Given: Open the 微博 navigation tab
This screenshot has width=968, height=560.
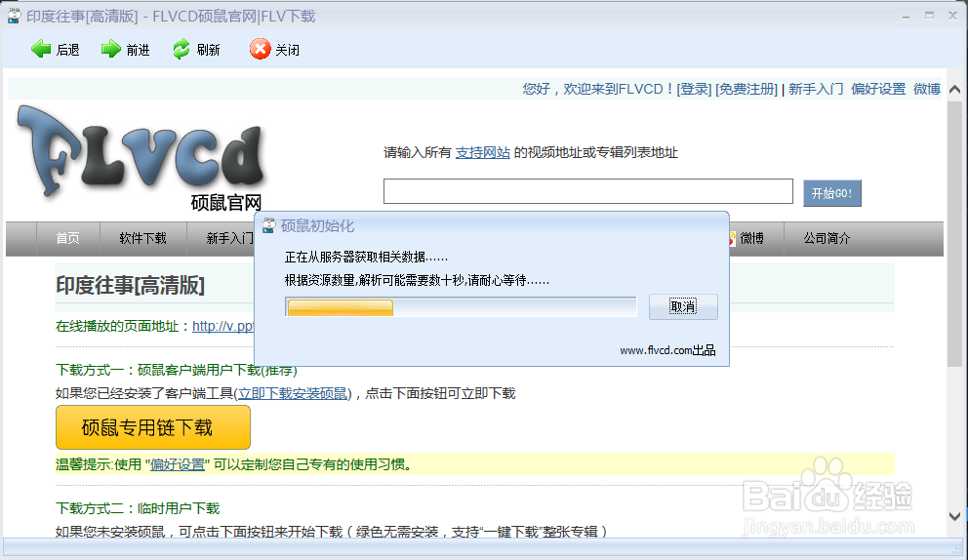Looking at the screenshot, I should coord(752,238).
